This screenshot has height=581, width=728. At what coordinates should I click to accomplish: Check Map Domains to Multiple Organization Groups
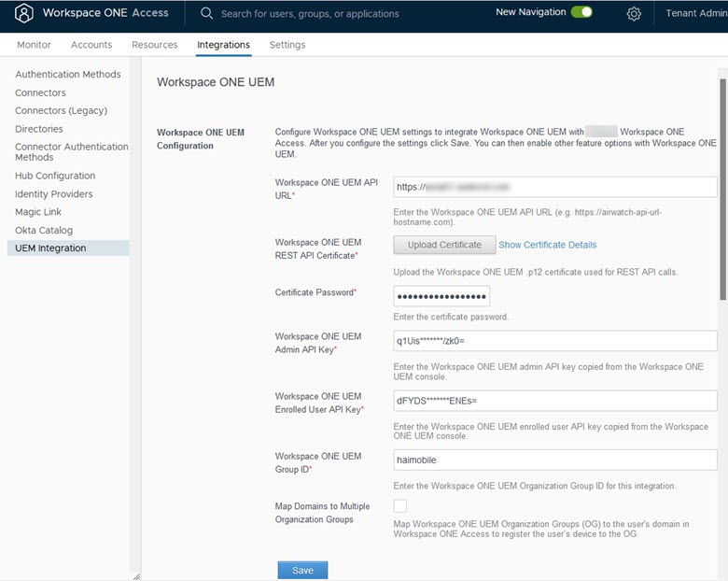point(399,505)
